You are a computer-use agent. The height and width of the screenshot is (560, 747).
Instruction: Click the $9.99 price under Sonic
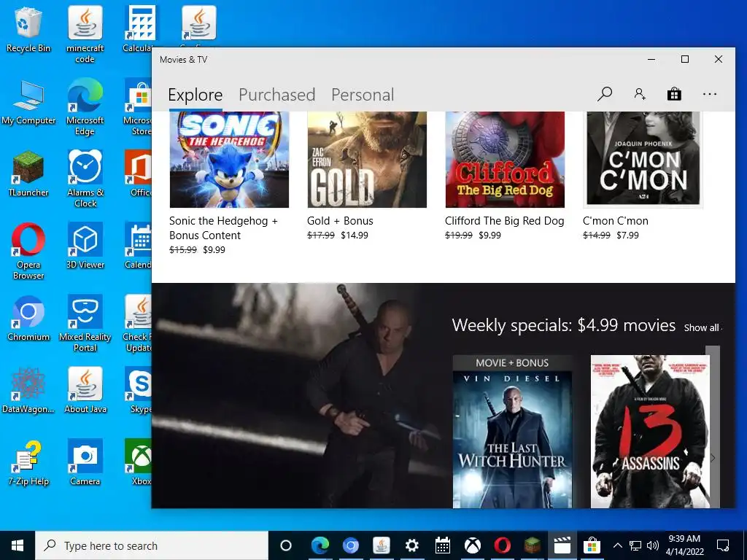coord(214,249)
